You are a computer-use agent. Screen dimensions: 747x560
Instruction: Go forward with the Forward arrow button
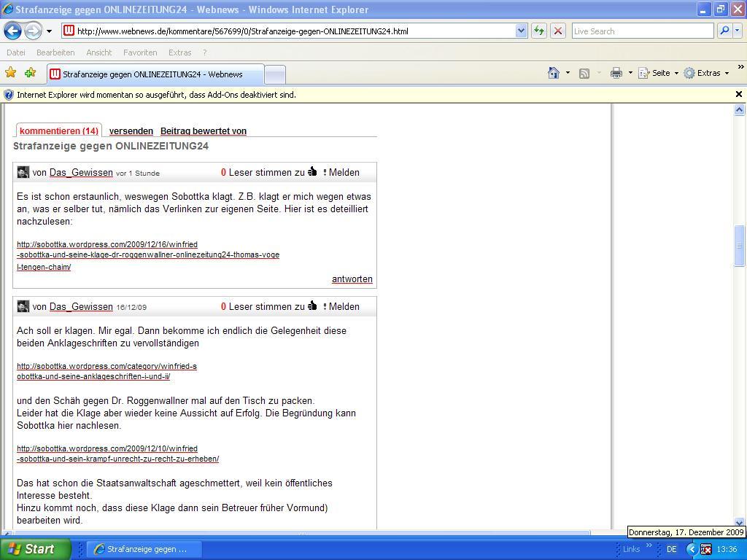(x=33, y=31)
